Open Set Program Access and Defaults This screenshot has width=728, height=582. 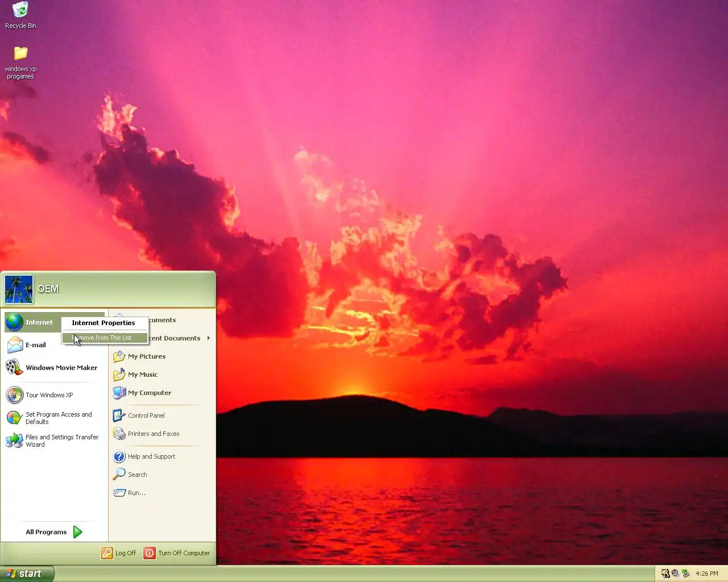tap(55, 418)
